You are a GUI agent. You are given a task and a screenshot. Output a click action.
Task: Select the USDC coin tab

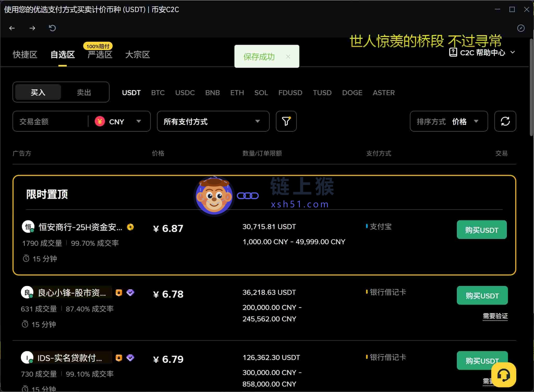click(x=185, y=93)
